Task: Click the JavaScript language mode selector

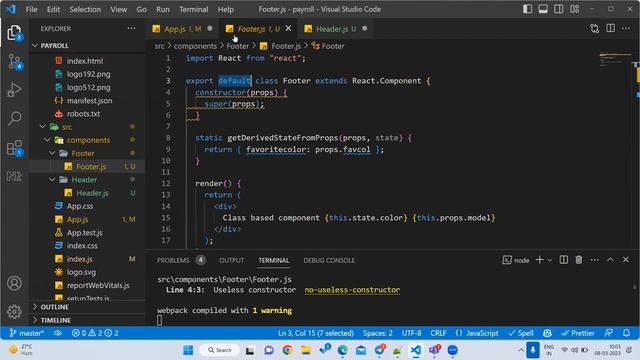Action: (477, 333)
